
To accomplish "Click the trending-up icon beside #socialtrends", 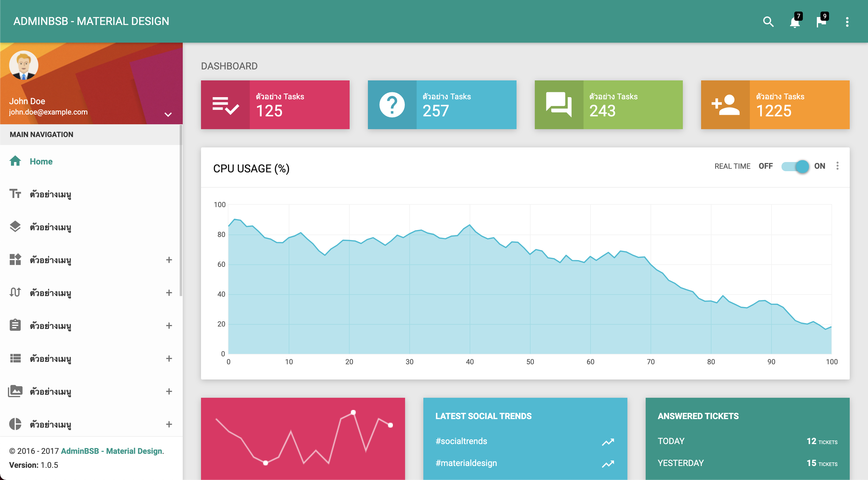I will pos(608,442).
